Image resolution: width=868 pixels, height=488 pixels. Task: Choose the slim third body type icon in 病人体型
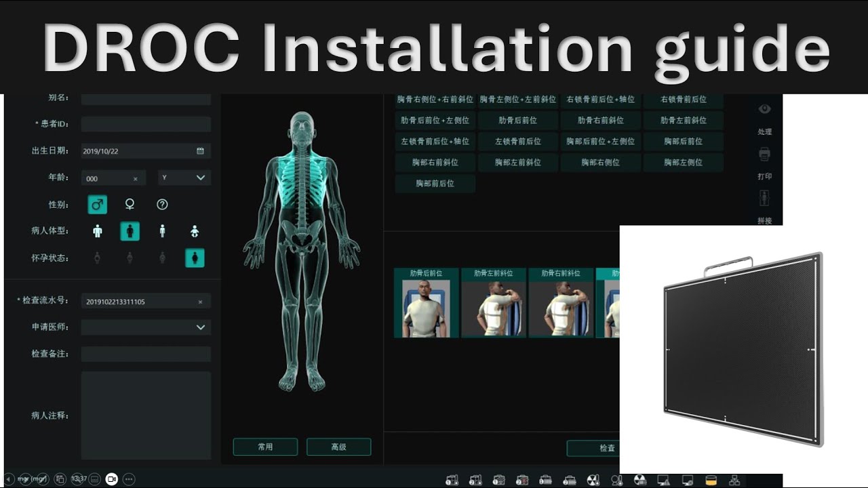[162, 231]
